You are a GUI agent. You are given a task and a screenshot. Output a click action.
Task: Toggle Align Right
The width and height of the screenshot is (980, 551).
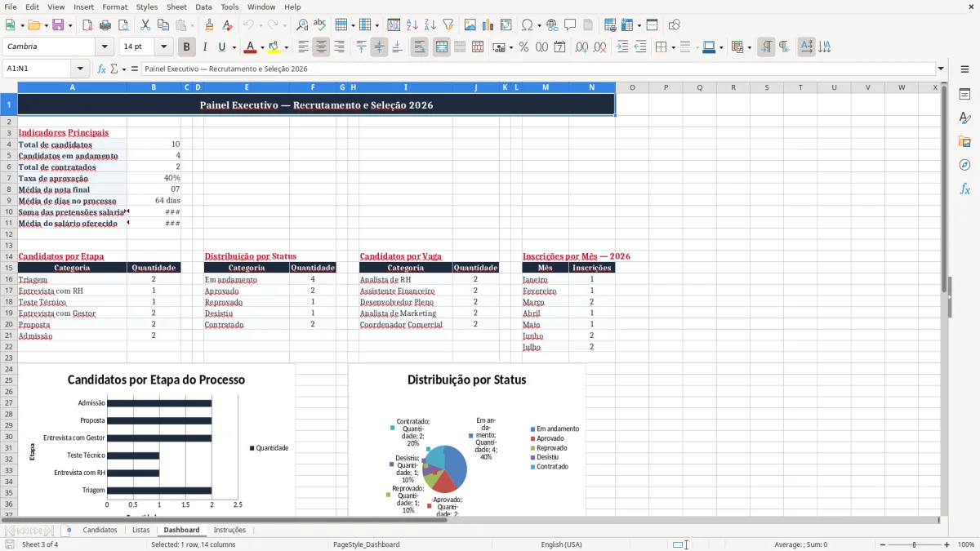coord(339,47)
